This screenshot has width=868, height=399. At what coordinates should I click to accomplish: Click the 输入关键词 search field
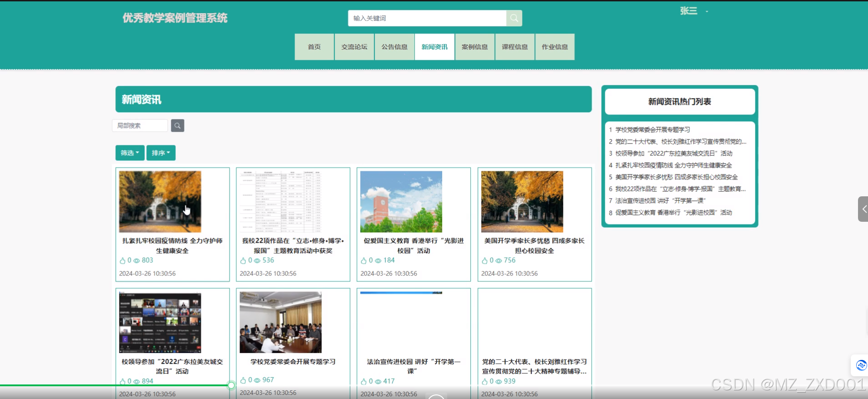[x=427, y=18]
